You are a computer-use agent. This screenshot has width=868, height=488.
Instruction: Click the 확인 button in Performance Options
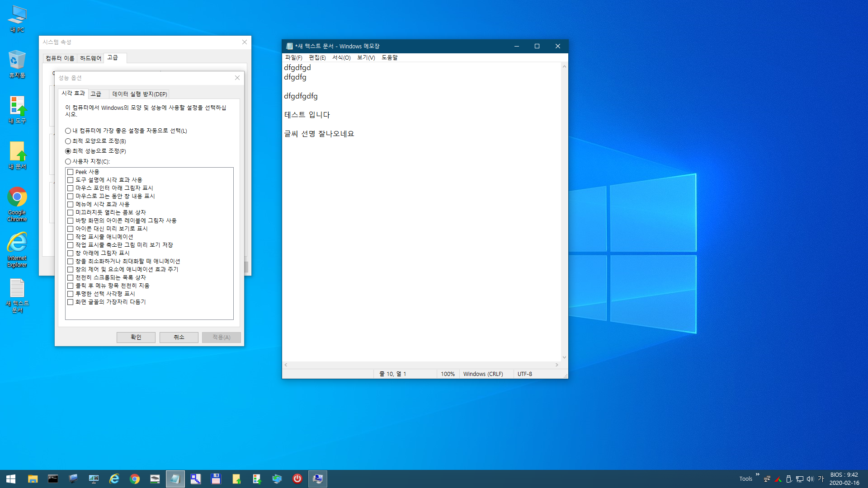click(136, 337)
